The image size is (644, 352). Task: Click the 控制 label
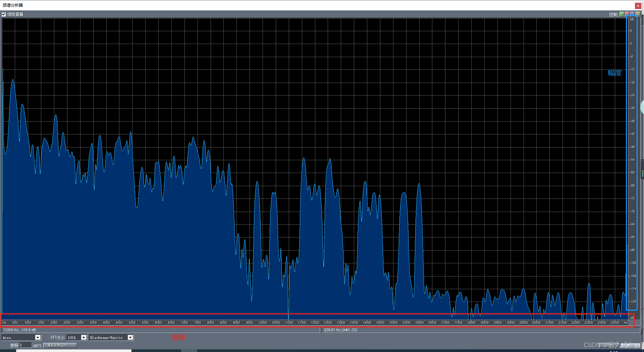point(613,14)
